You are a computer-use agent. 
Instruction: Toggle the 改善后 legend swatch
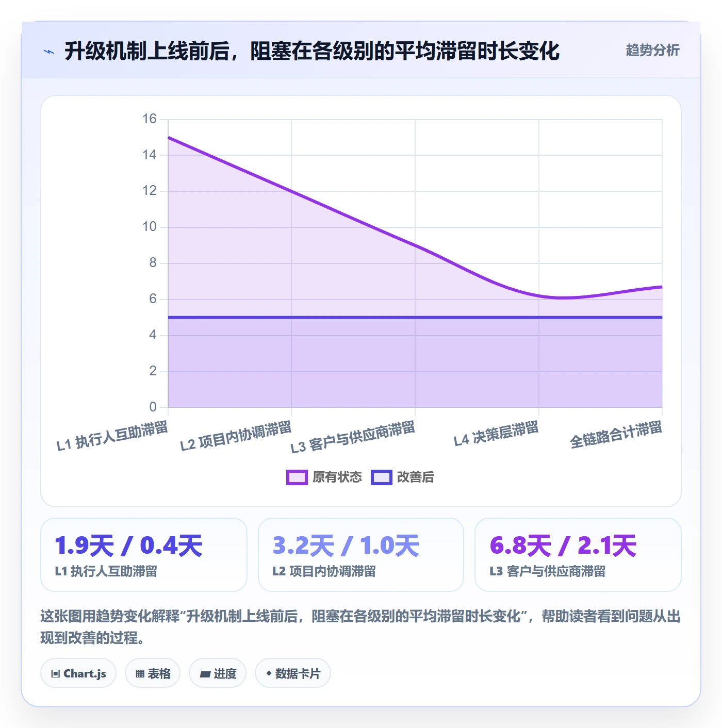click(382, 477)
